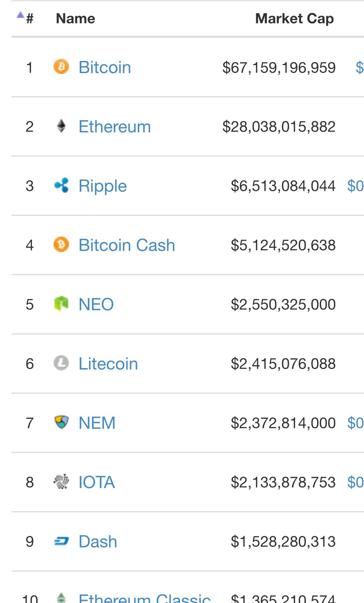Screen dimensions: 364x603
Task: Sort table by Name column header
Action: [x=76, y=19]
